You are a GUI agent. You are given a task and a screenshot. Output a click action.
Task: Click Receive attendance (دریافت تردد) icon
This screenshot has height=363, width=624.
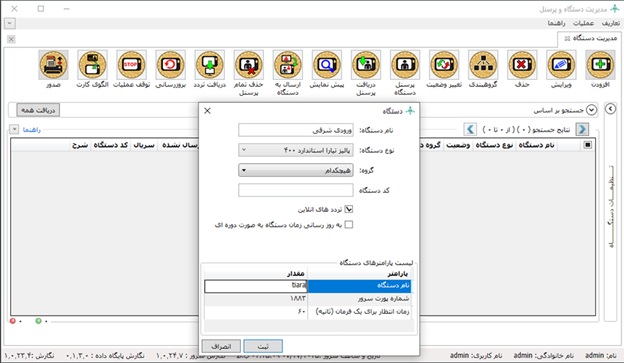(x=209, y=65)
